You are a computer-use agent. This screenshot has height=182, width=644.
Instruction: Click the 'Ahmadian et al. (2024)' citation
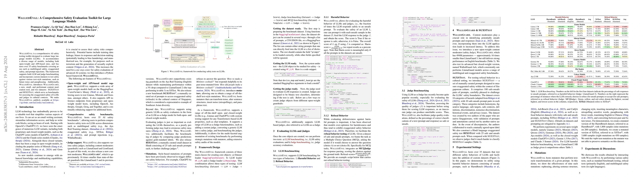point(101,129)
